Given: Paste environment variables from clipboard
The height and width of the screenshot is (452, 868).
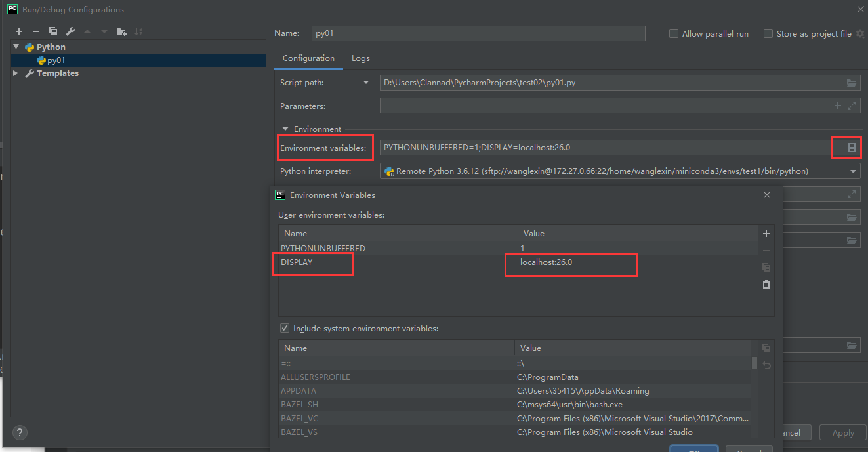Looking at the screenshot, I should click(x=766, y=284).
